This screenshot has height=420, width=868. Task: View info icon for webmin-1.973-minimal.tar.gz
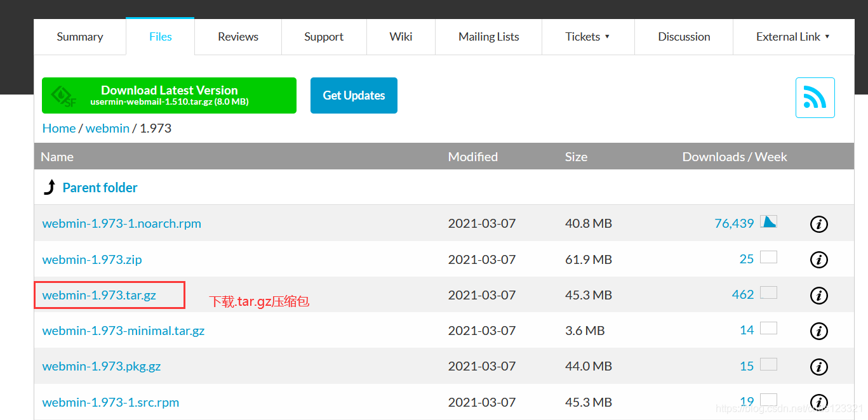pyautogui.click(x=819, y=331)
